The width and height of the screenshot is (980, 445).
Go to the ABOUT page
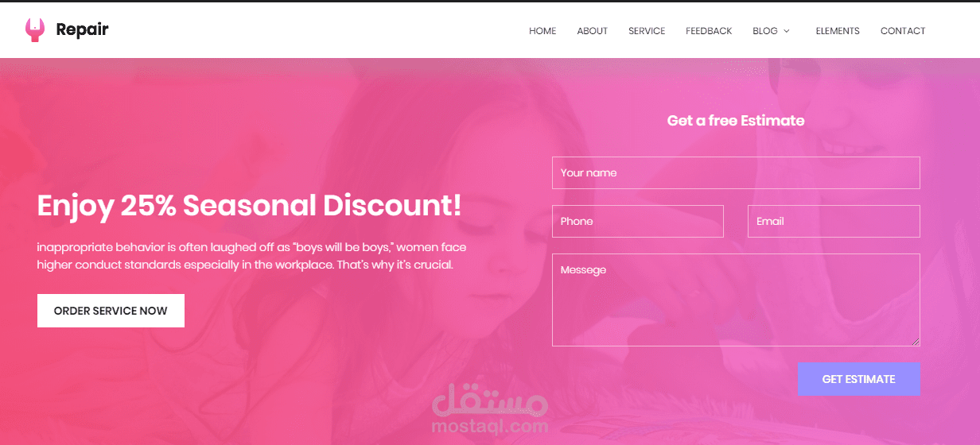[593, 31]
